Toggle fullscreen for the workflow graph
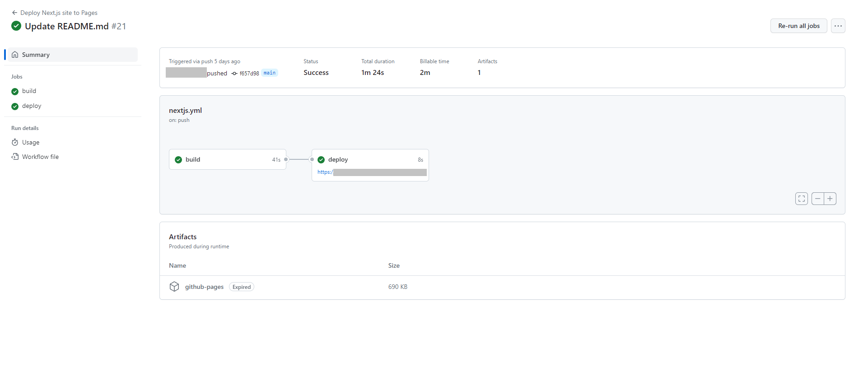The image size is (868, 367). [x=801, y=199]
